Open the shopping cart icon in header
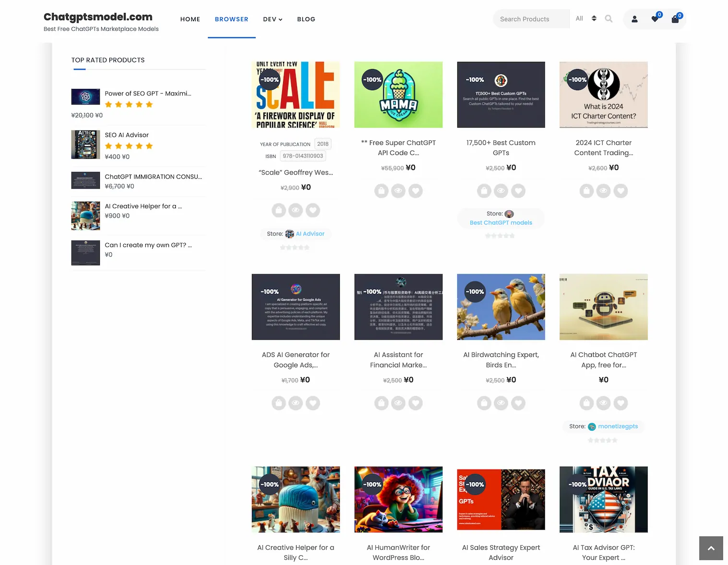728x565 pixels. point(675,19)
